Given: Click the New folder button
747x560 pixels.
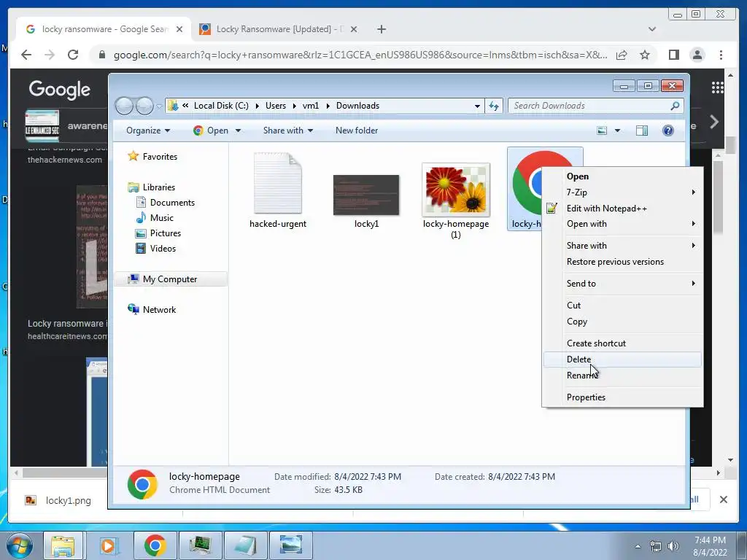Looking at the screenshot, I should tap(356, 131).
